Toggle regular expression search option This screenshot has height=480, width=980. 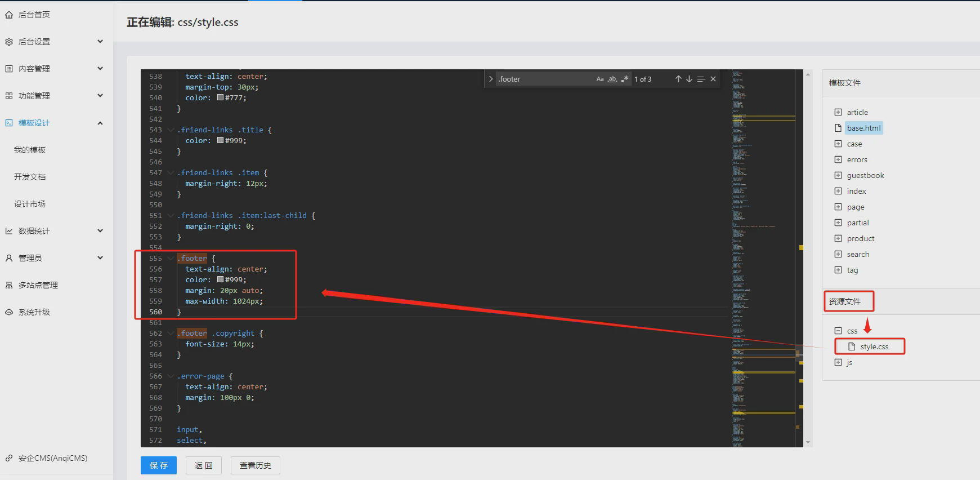[625, 79]
